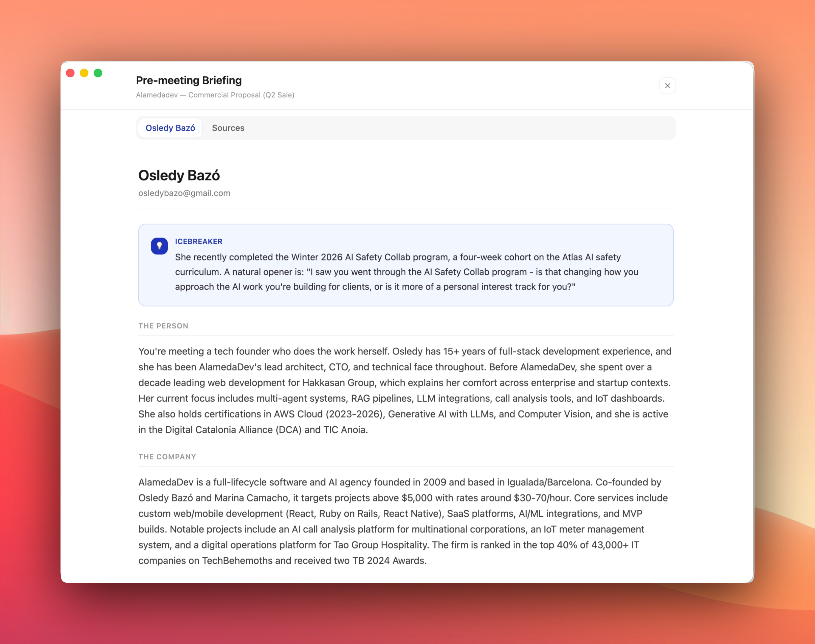Click 'Digital Catalonia Alliance (DCA)' text

click(233, 430)
